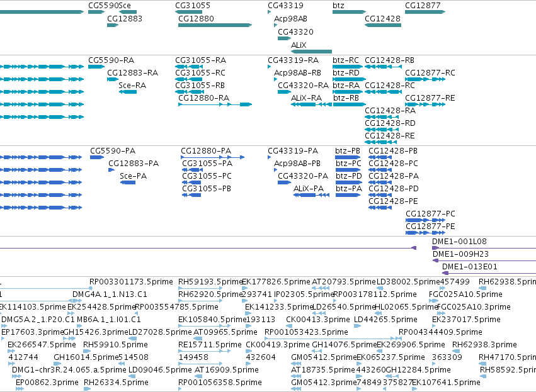Screen dimensions: 536x392
Task: Click the CG12428-PD protein label
Action: tap(394, 189)
